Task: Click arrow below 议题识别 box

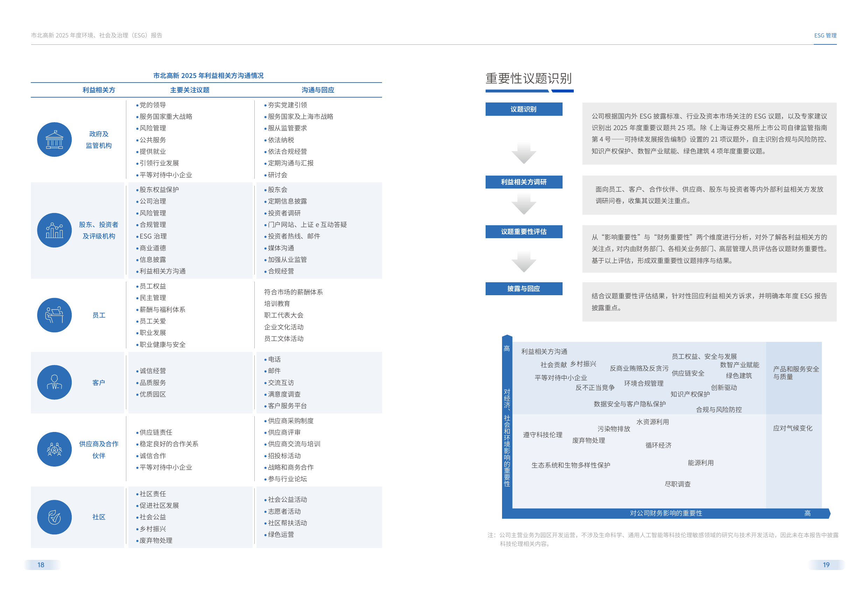Action: pyautogui.click(x=524, y=153)
